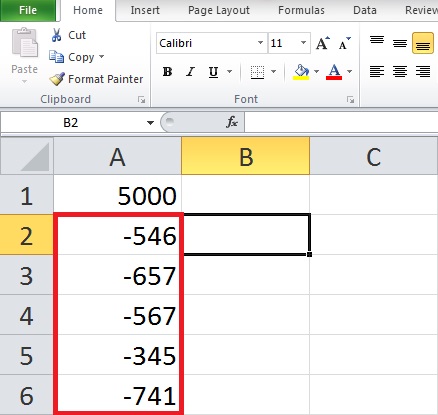The height and width of the screenshot is (415, 438).
Task: Expand the Name Box dropdown arrow
Action: [x=150, y=123]
